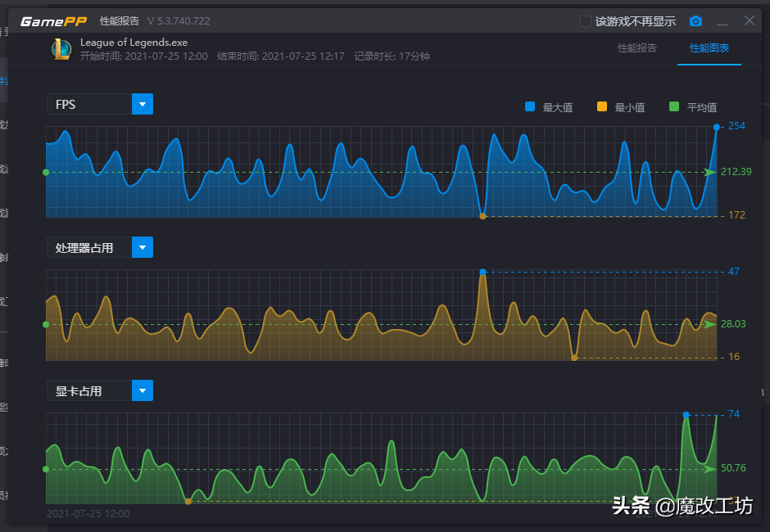The height and width of the screenshot is (532, 770).
Task: Open the FPS metric dropdown
Action: tap(143, 105)
